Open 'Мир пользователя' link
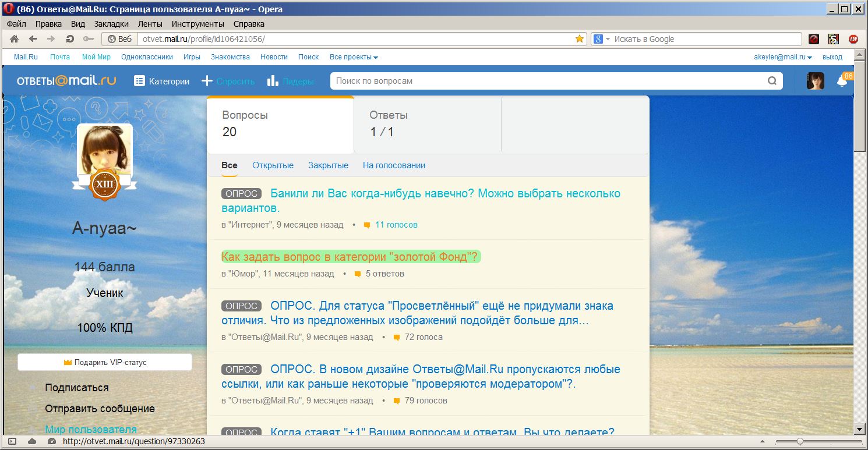 tap(91, 430)
